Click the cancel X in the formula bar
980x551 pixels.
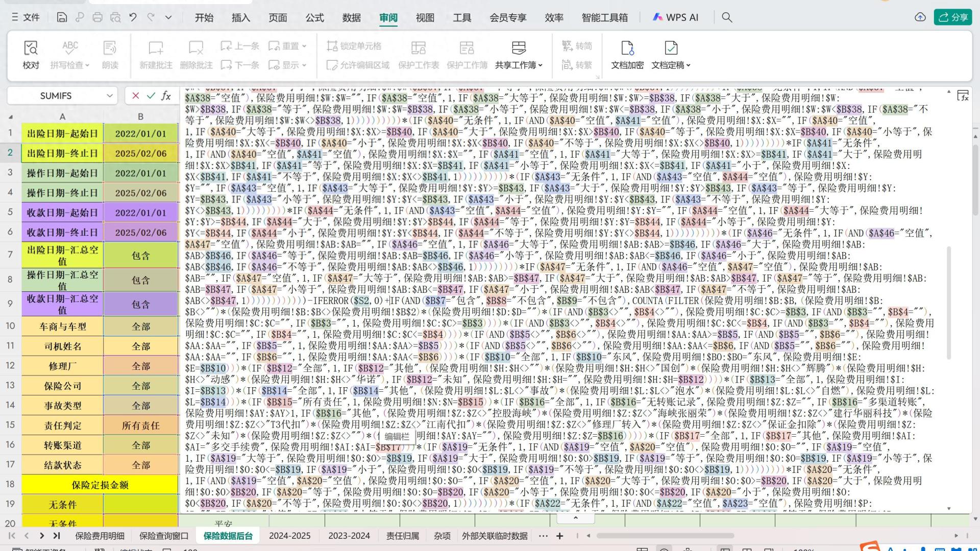pyautogui.click(x=135, y=95)
